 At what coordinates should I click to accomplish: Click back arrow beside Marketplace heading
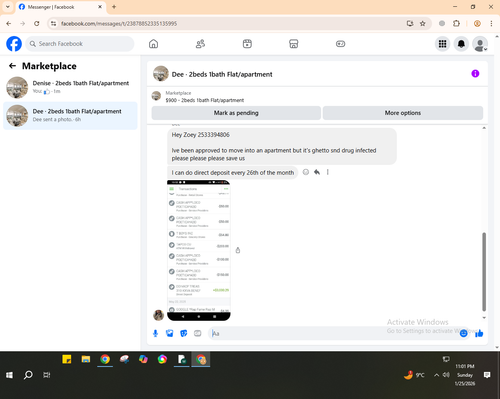[12, 66]
